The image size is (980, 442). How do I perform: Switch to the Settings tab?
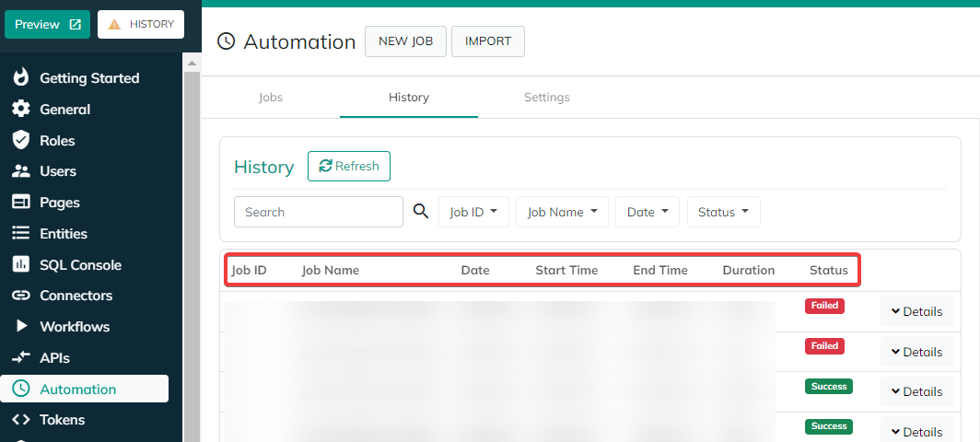tap(547, 98)
